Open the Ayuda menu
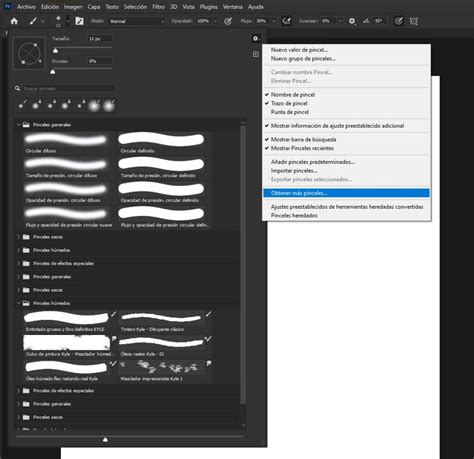This screenshot has height=459, width=474. [x=256, y=7]
